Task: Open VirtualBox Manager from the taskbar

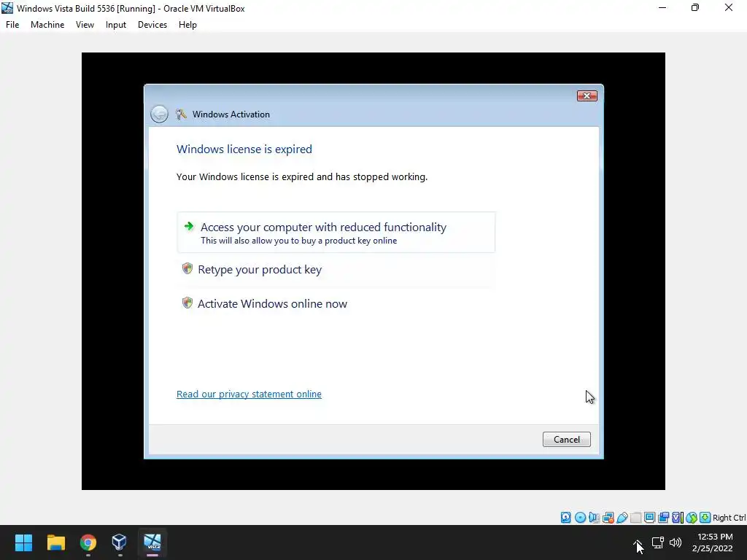Action: point(119,542)
